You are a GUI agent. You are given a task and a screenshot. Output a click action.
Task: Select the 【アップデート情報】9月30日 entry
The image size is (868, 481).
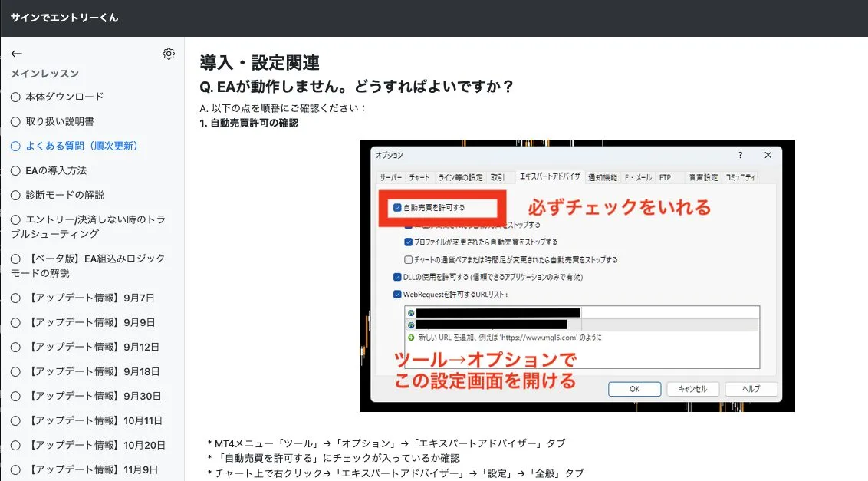(x=92, y=396)
